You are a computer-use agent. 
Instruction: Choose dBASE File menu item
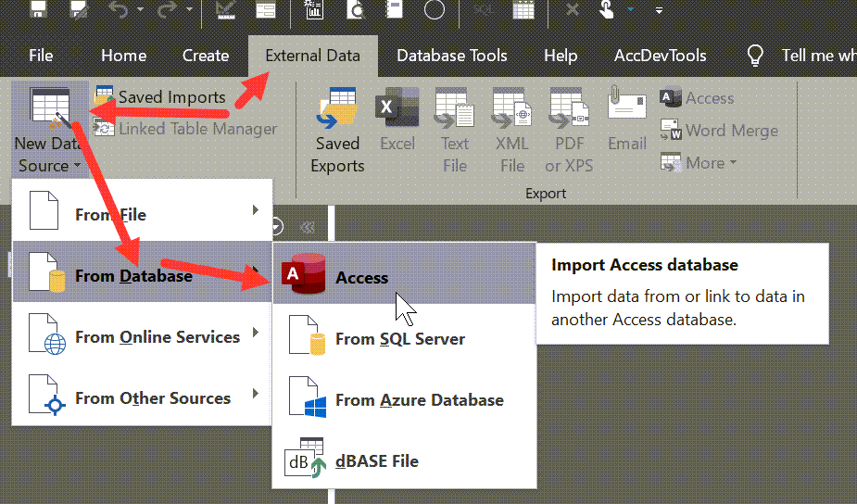(x=405, y=458)
